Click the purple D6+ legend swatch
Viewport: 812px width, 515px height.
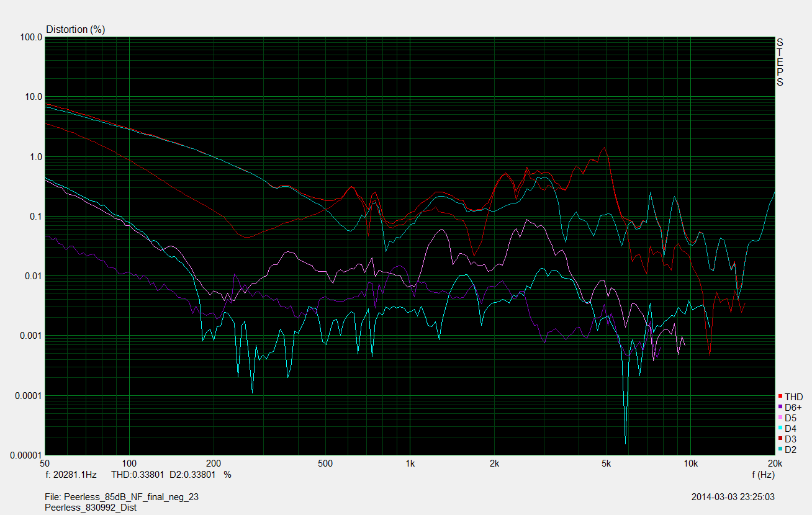pyautogui.click(x=780, y=407)
